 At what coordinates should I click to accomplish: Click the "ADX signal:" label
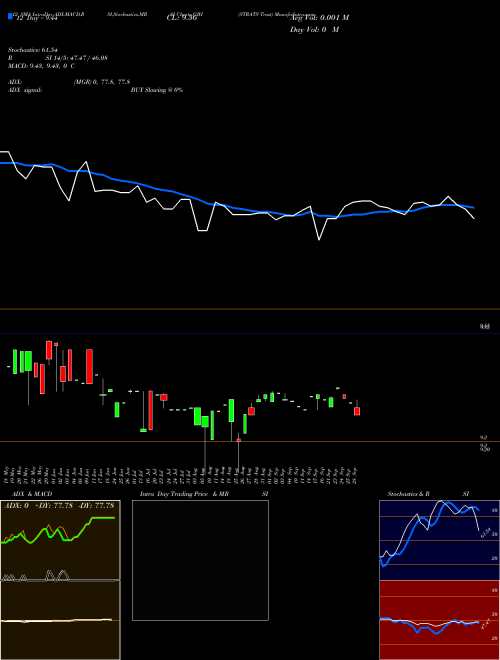tap(25, 90)
